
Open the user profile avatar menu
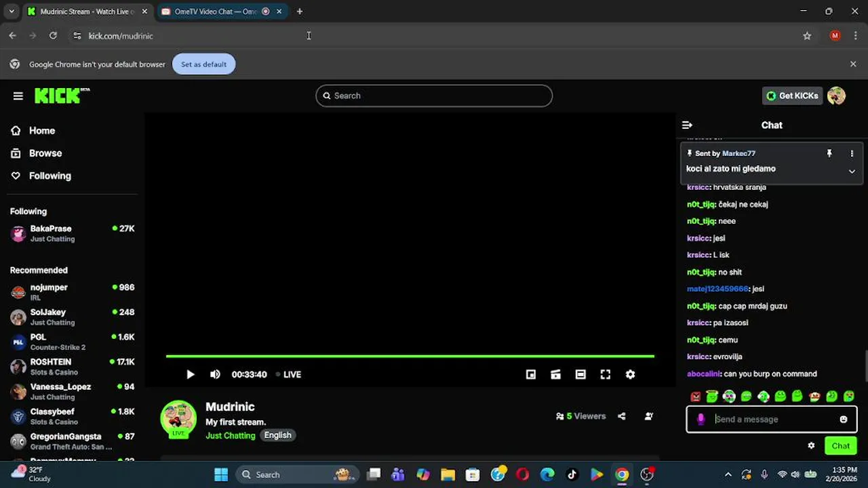tap(837, 96)
